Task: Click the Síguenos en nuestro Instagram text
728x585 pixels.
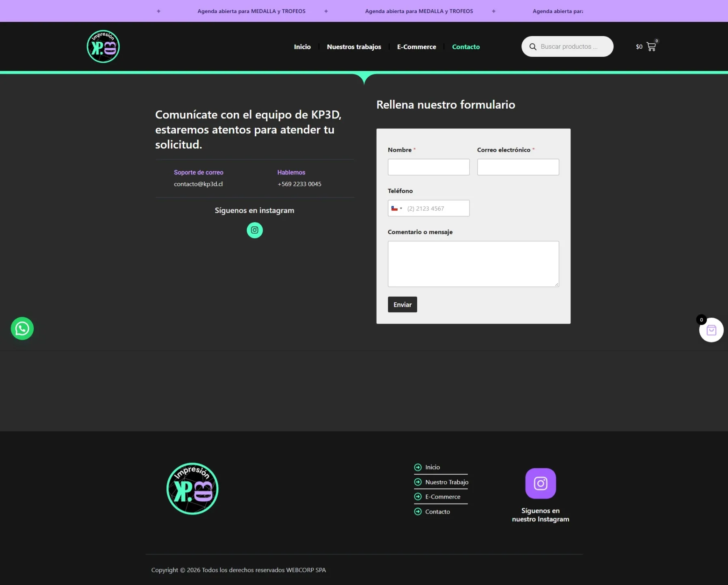Action: pos(541,515)
